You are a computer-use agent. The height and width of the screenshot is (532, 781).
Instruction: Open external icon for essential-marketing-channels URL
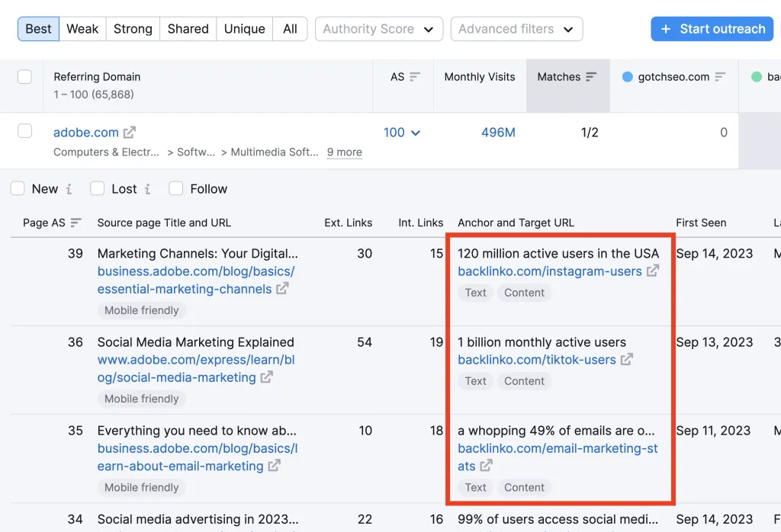[282, 288]
